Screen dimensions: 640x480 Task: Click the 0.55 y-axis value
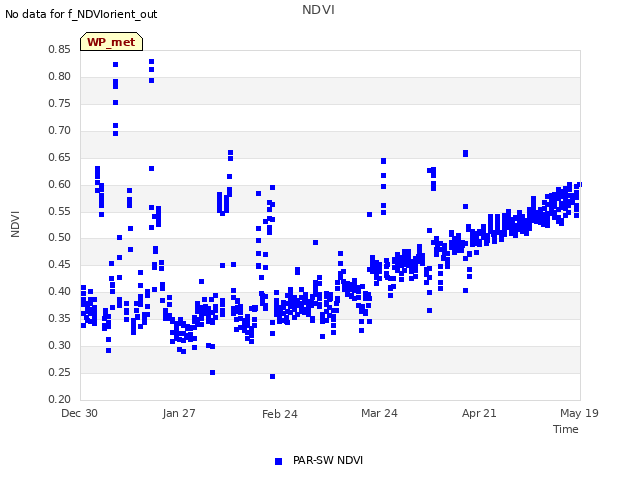60,211
